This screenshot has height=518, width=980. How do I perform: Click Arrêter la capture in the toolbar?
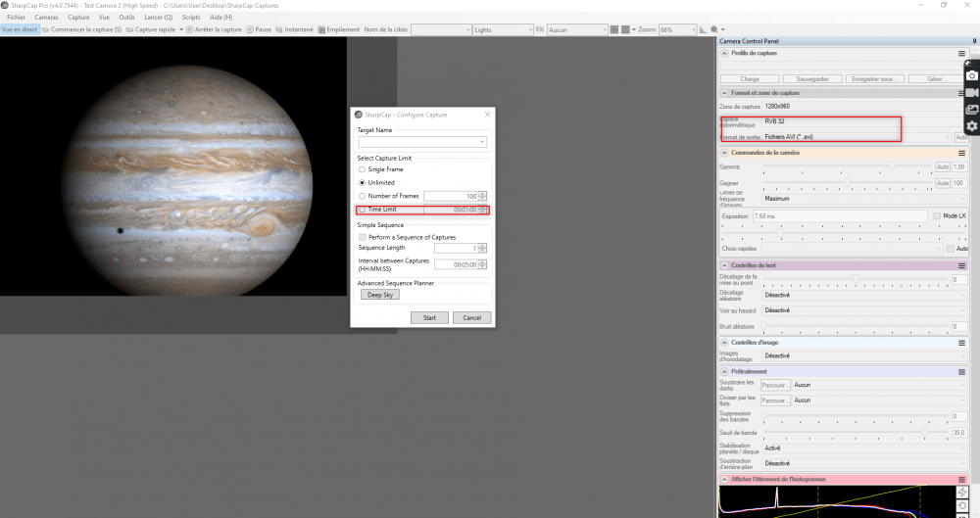click(214, 29)
